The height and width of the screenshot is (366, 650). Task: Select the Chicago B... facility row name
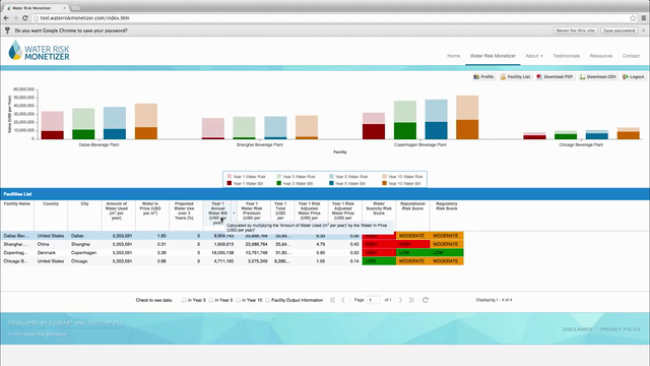click(x=16, y=261)
